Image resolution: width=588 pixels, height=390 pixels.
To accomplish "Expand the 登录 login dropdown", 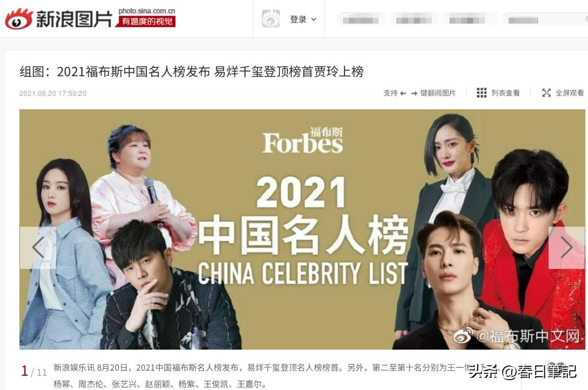I will (x=303, y=20).
